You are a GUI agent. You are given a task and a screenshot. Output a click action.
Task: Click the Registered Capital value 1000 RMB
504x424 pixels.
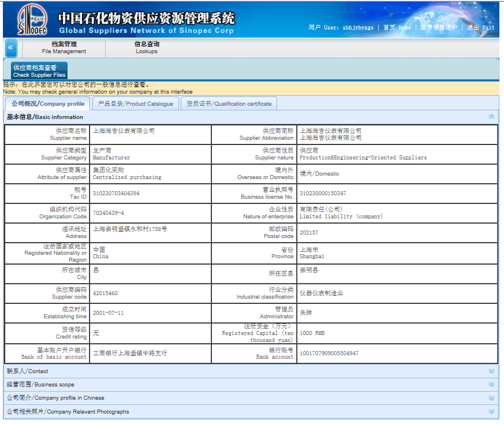pyautogui.click(x=312, y=333)
